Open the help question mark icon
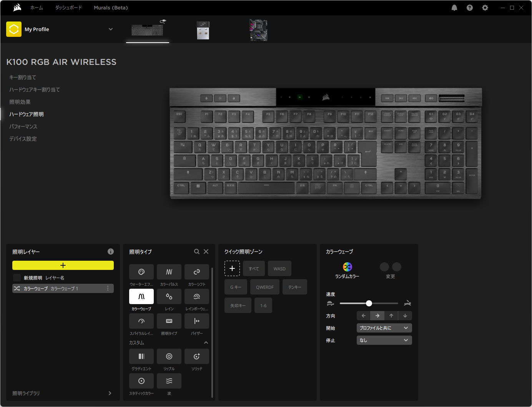The width and height of the screenshot is (532, 407). tap(470, 8)
